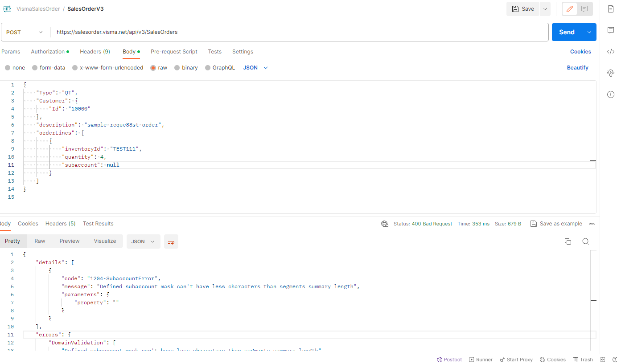This screenshot has height=364, width=617.
Task: Open the JSON language dropdown
Action: (x=254, y=67)
